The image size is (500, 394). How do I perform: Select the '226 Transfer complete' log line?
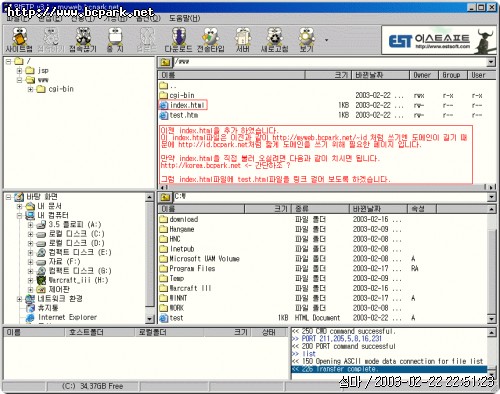pyautogui.click(x=389, y=369)
